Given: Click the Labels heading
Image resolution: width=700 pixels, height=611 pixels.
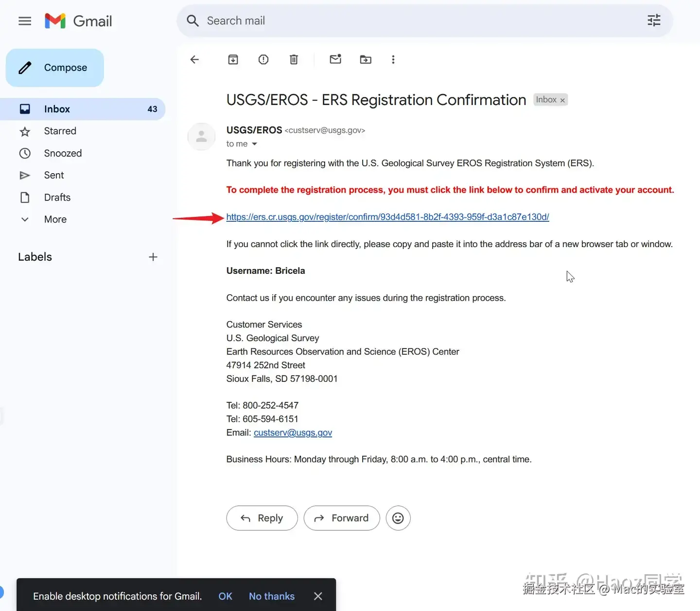Looking at the screenshot, I should click(x=35, y=257).
